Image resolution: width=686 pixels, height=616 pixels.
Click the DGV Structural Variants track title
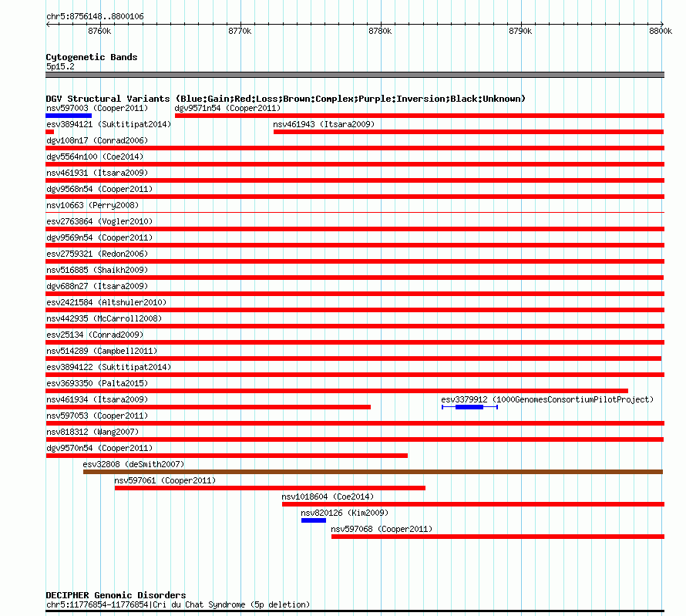pos(285,99)
